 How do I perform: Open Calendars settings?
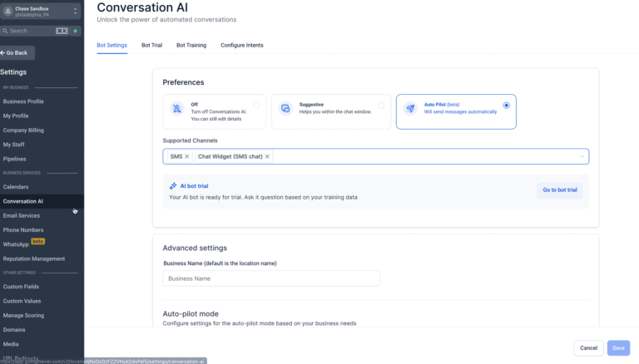click(x=16, y=187)
